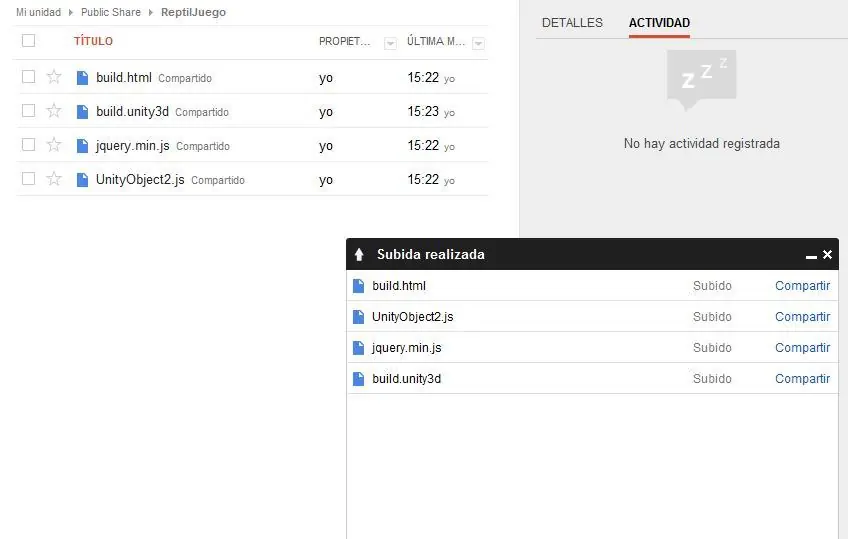Click No hay actividad registrada message
The image size is (848, 539).
click(x=701, y=144)
